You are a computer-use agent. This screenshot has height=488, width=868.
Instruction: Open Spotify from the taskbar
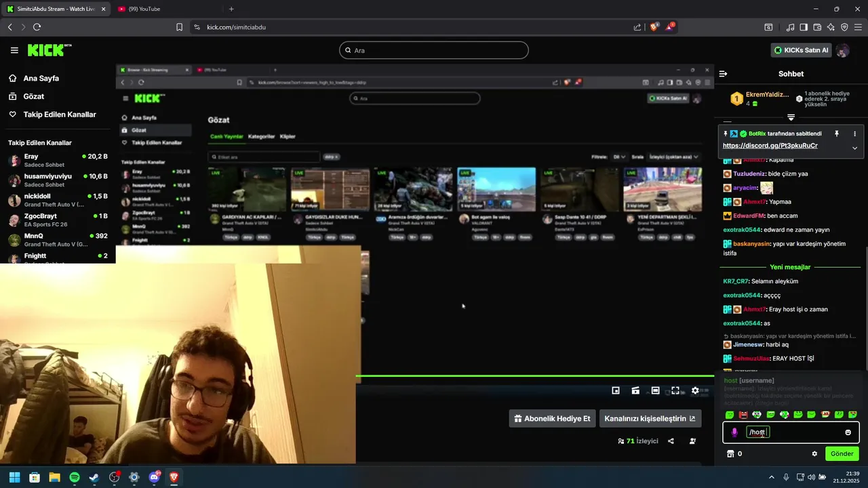[75, 477]
